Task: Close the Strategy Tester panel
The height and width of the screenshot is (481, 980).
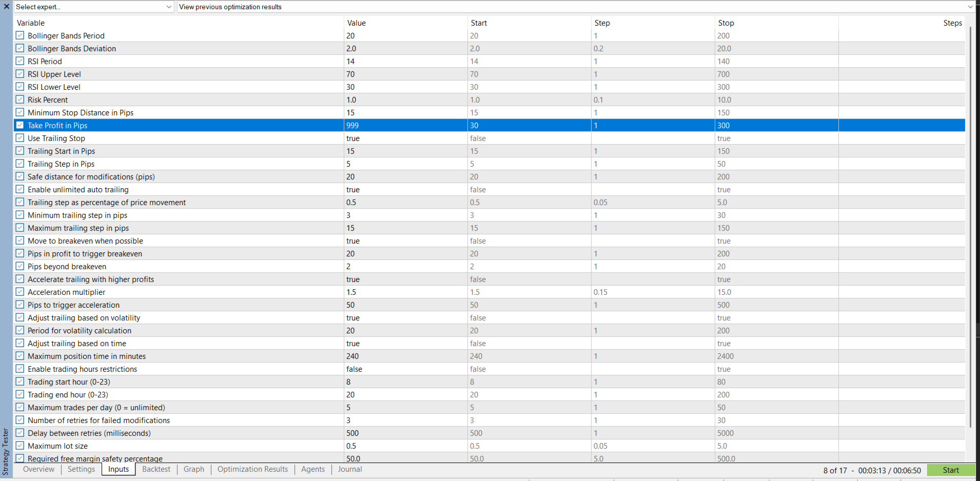Action: point(7,7)
